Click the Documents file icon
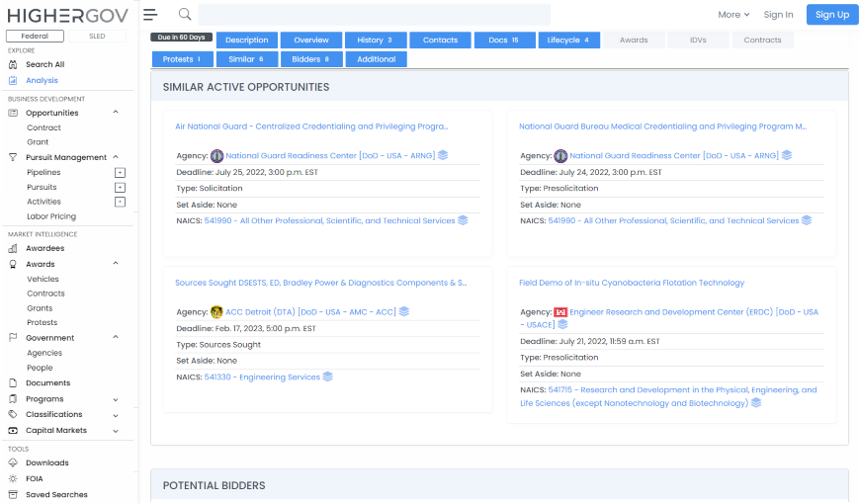This screenshot has width=860, height=504. (13, 382)
